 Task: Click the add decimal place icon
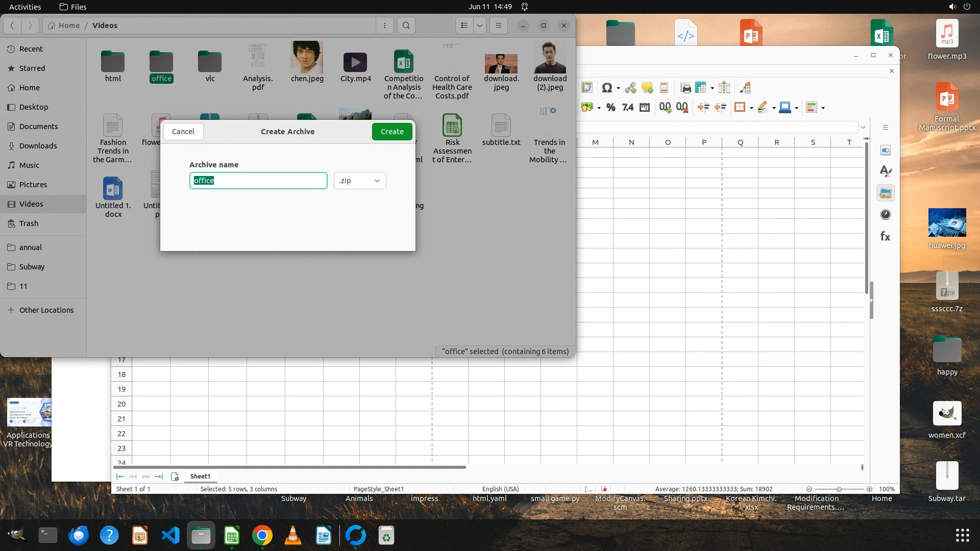[x=665, y=108]
